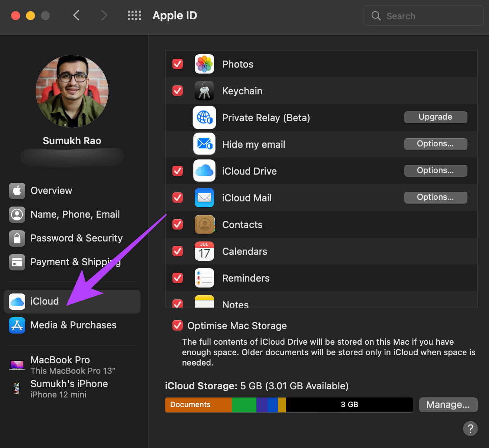
Task: Click the Password & Security lock icon
Action: coord(17,238)
